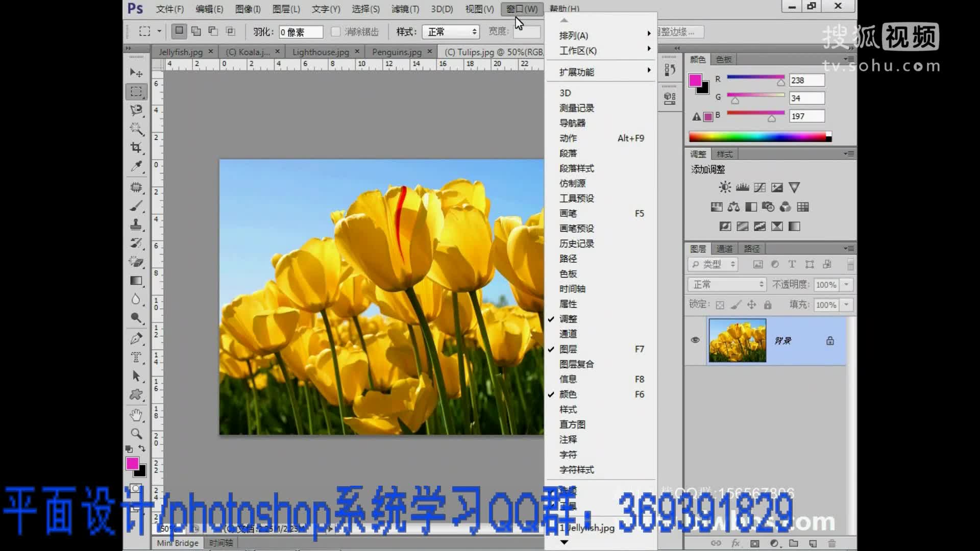Open the 不透明度 opacity dropdown arrow
The height and width of the screenshot is (551, 980).
click(x=846, y=284)
